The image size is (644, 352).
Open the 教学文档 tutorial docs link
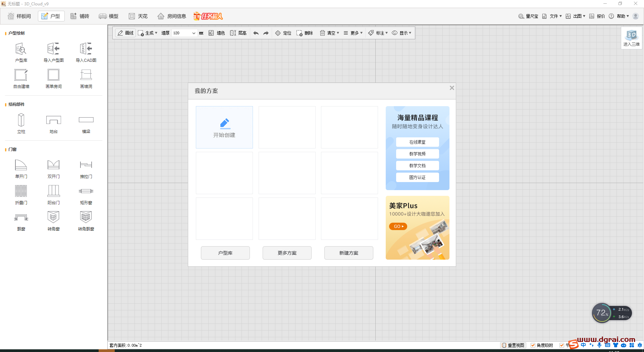tap(417, 166)
